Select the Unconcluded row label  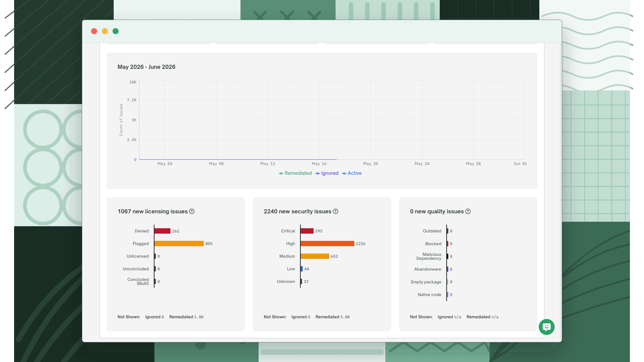(x=136, y=269)
